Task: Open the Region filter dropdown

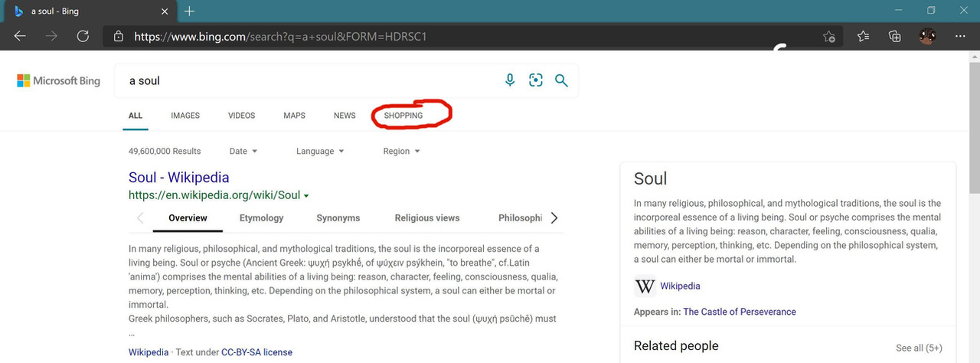Action: tap(401, 151)
